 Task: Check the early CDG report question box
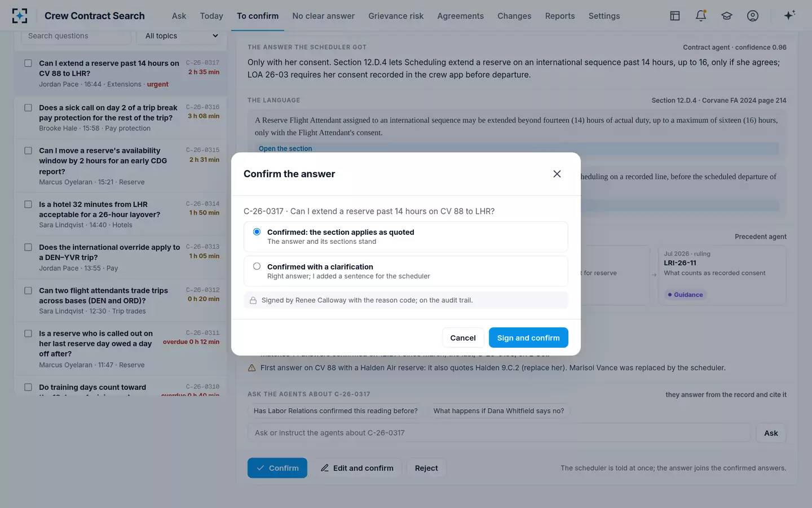point(28,151)
